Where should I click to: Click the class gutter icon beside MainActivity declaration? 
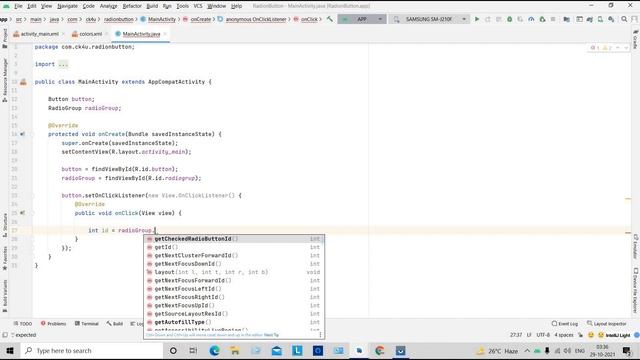click(23, 82)
